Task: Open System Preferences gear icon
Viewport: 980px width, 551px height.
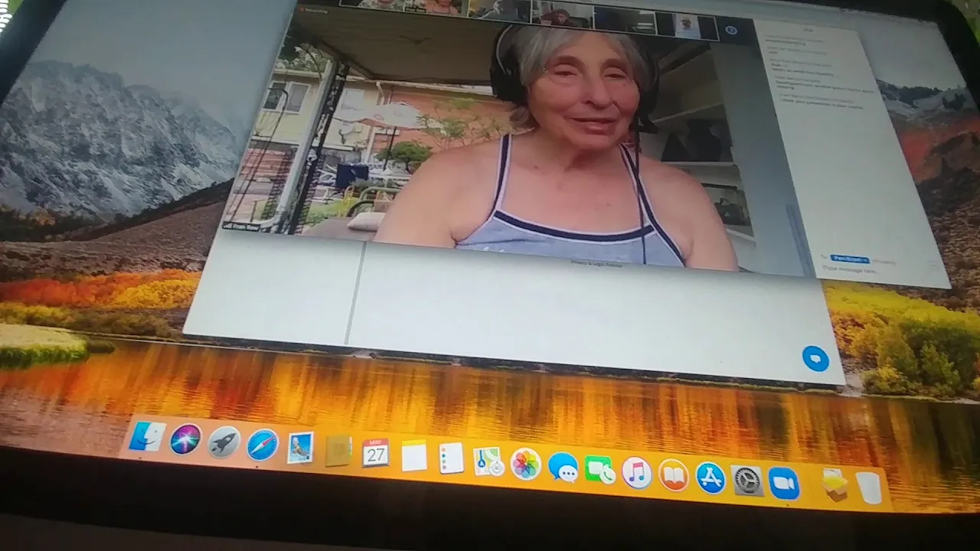Action: (x=747, y=481)
